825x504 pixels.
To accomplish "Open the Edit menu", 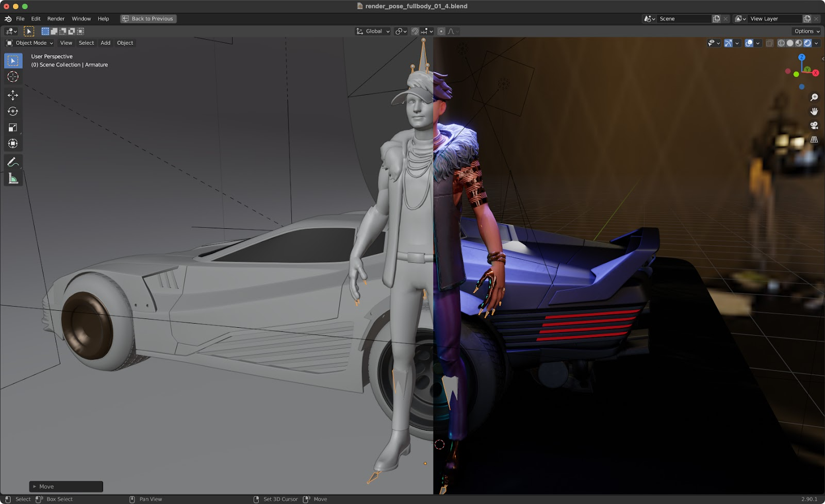I will click(x=36, y=19).
